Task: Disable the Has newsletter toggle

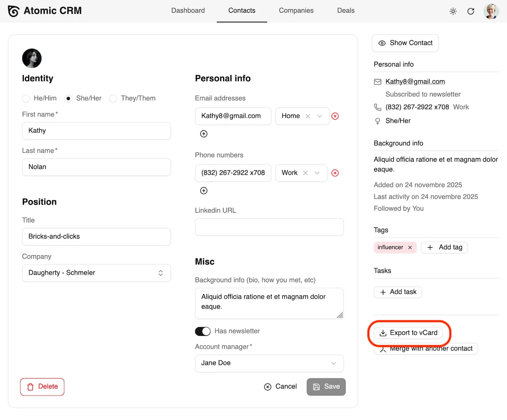Action: (x=203, y=331)
